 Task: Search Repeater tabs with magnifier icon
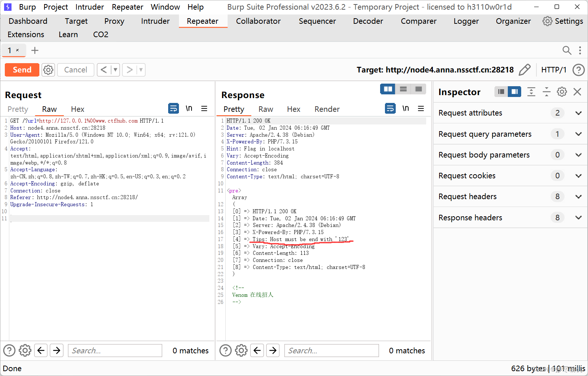click(566, 50)
